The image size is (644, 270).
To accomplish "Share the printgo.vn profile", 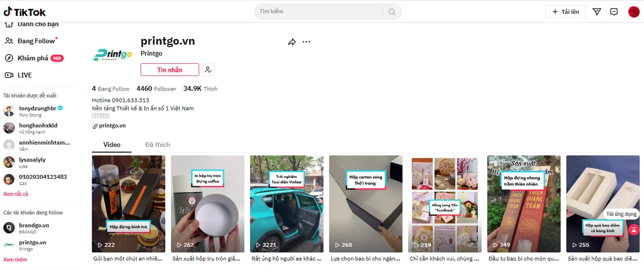I will point(292,42).
